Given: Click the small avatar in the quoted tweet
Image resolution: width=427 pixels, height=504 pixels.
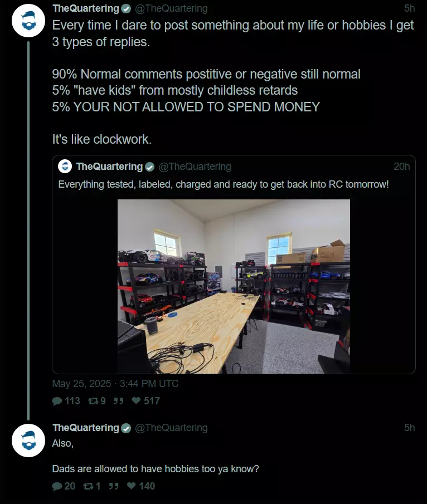Looking at the screenshot, I should (65, 167).
